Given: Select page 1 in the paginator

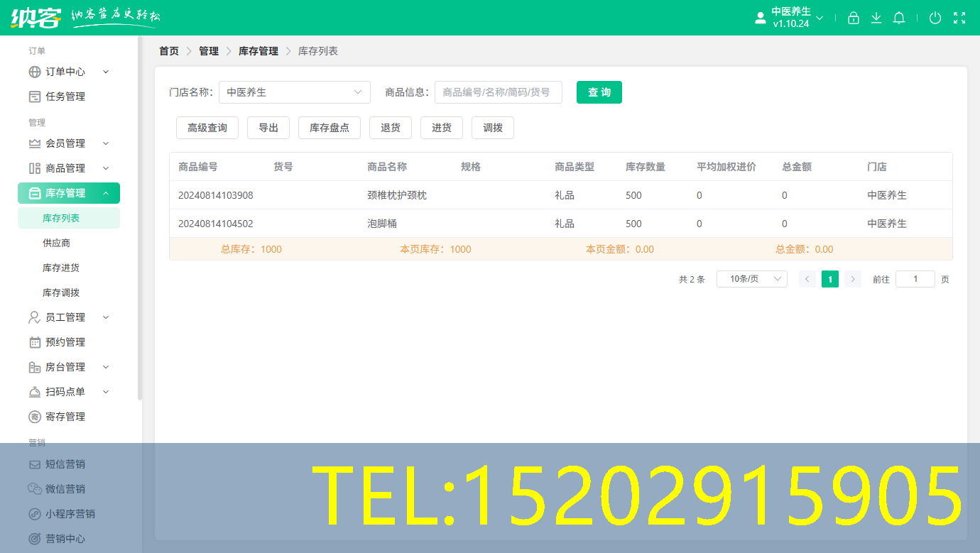Looking at the screenshot, I should pyautogui.click(x=829, y=278).
